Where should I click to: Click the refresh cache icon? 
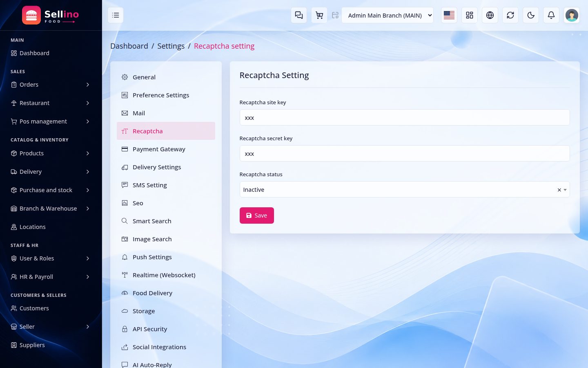[x=510, y=15]
